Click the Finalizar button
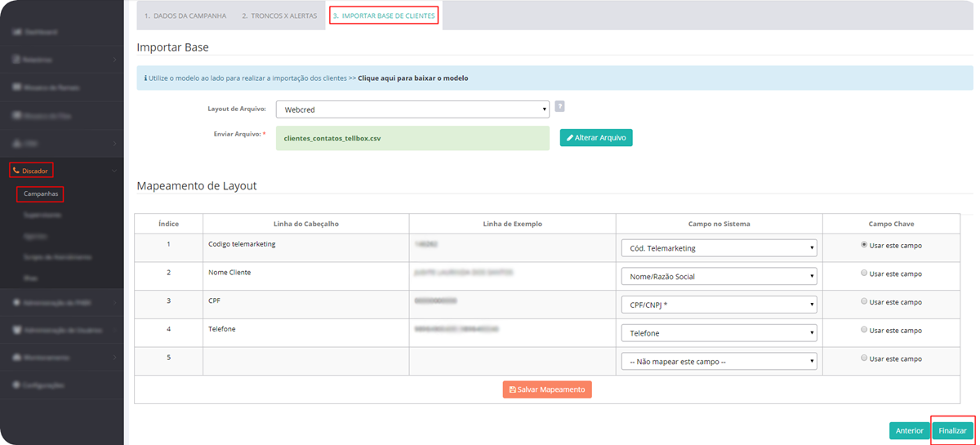Image resolution: width=980 pixels, height=445 pixels. click(x=952, y=430)
